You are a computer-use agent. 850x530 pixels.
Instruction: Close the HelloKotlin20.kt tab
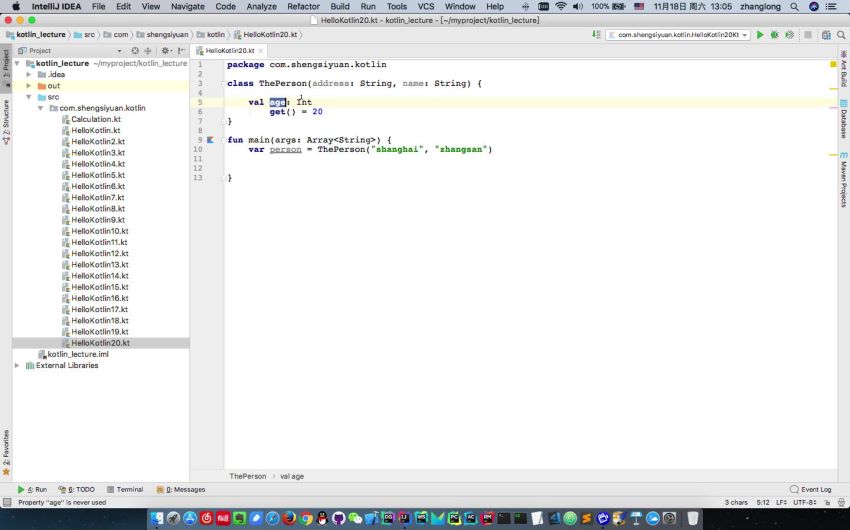point(261,50)
